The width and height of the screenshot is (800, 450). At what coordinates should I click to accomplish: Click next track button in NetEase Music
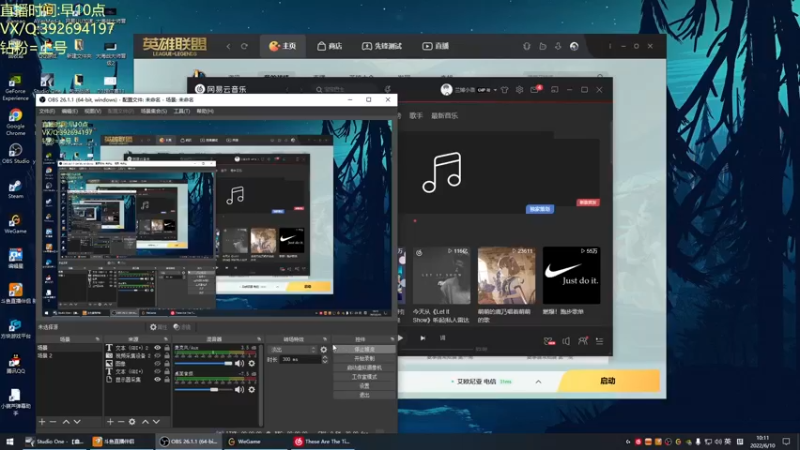pyautogui.click(x=422, y=338)
